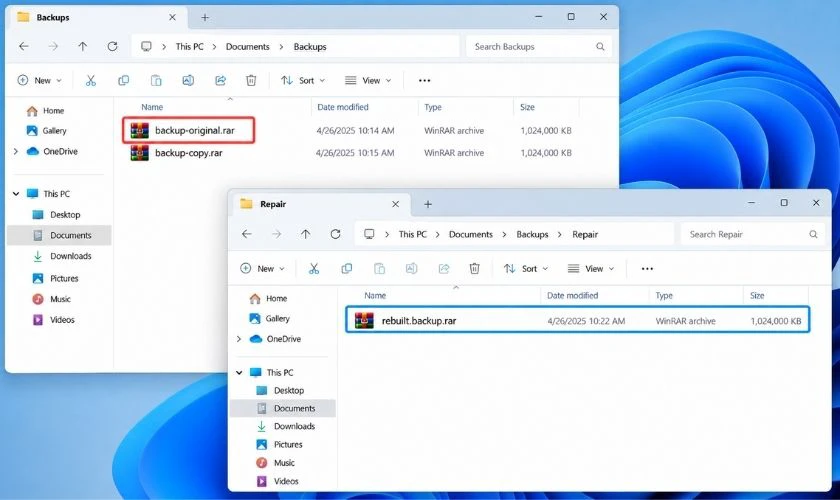The height and width of the screenshot is (500, 840).
Task: Click Copy icon in Backups window toolbar
Action: click(123, 80)
